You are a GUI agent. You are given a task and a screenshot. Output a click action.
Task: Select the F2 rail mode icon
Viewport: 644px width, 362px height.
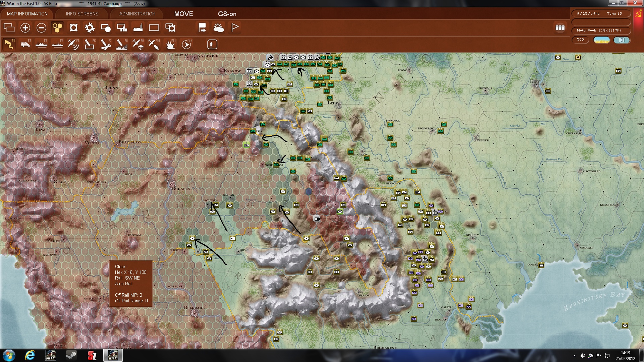tap(25, 44)
